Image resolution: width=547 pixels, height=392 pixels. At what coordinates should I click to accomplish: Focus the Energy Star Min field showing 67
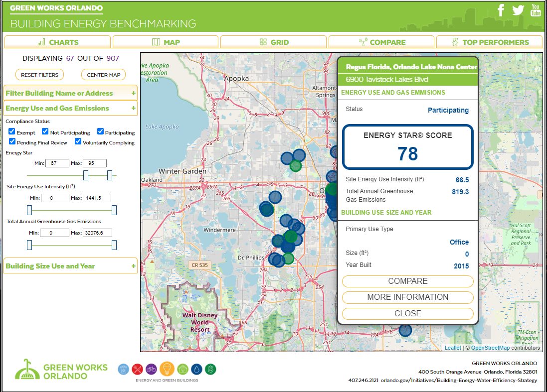(57, 163)
